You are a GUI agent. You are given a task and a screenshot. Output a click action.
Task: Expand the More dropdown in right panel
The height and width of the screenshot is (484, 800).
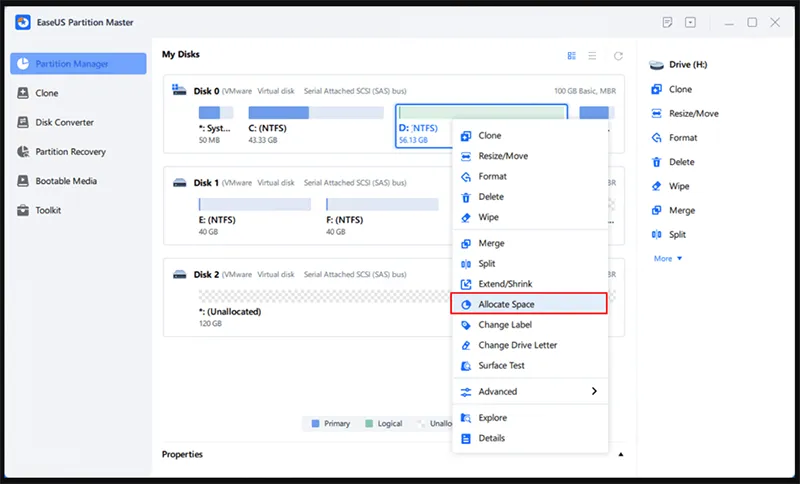(x=668, y=259)
